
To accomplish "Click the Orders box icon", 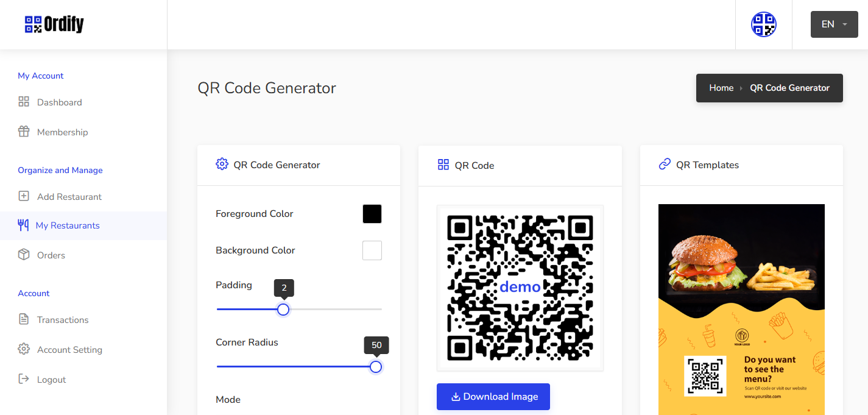I will (x=24, y=255).
